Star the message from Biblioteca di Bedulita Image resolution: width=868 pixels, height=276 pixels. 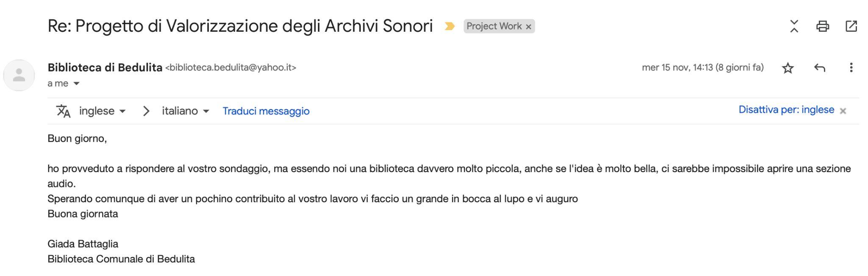[787, 68]
